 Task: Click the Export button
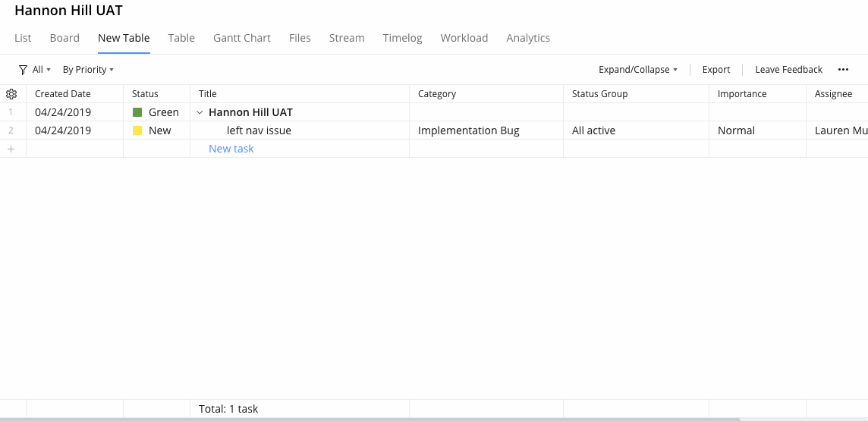coord(716,70)
